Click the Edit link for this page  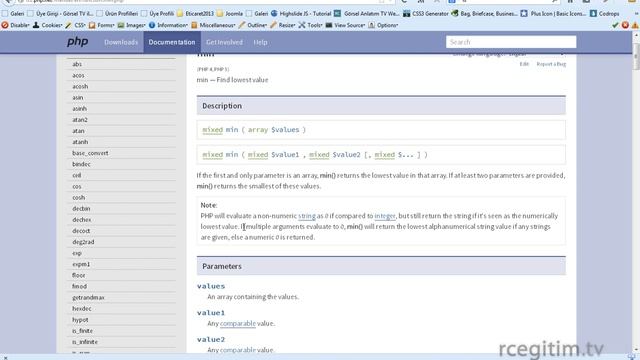pos(524,64)
